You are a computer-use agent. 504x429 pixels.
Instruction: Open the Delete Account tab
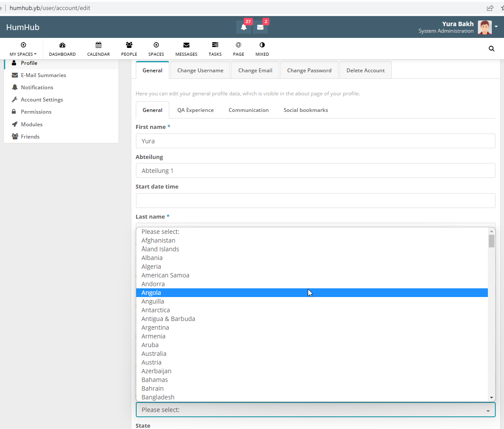365,70
